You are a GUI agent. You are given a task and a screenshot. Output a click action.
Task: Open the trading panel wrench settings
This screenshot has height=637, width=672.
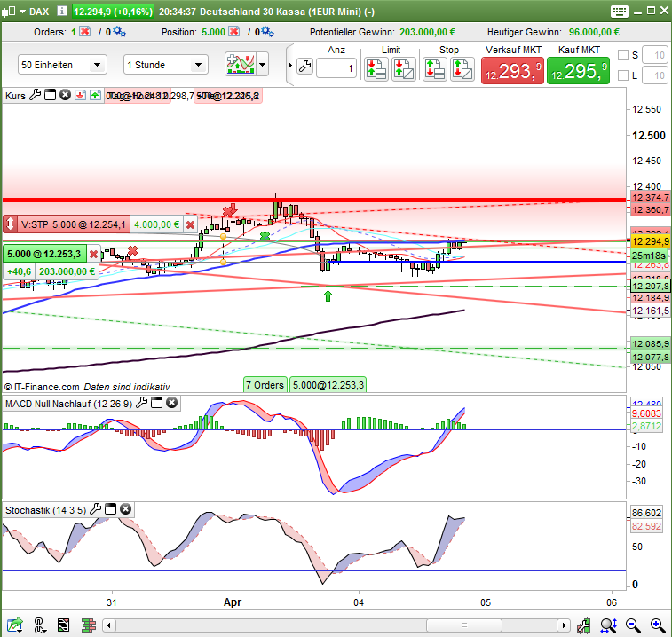coord(304,67)
